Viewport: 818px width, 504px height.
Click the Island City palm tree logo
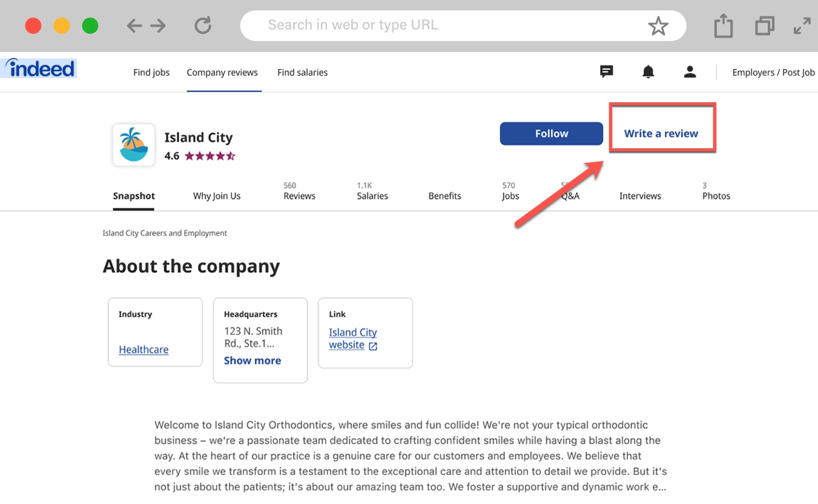point(133,145)
